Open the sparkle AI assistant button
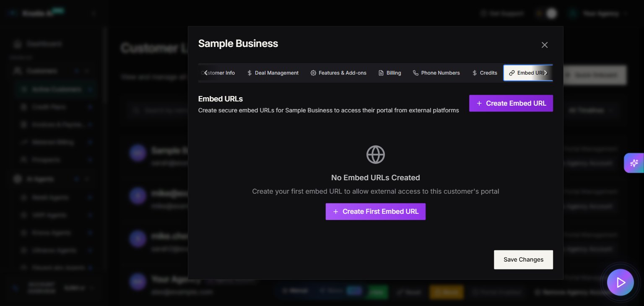 [x=634, y=163]
